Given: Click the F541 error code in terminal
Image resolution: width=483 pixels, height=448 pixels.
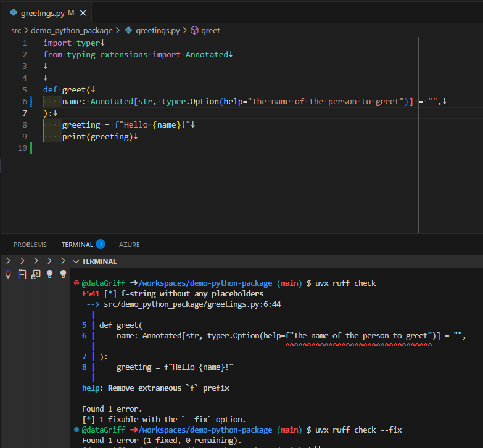Looking at the screenshot, I should pyautogui.click(x=91, y=294).
